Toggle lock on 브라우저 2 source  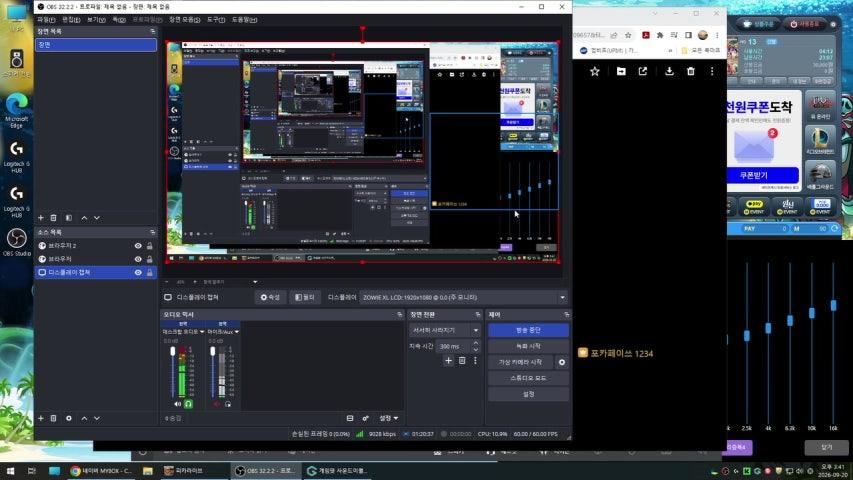click(150, 246)
